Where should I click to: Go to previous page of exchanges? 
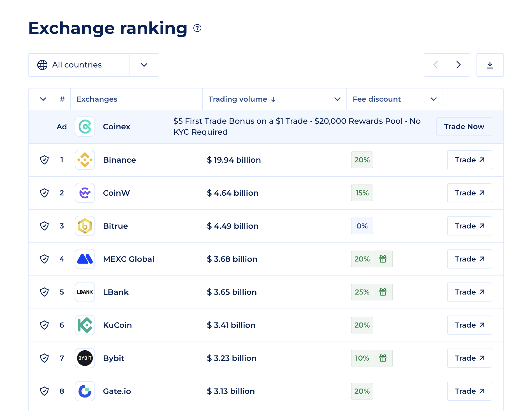coord(436,65)
